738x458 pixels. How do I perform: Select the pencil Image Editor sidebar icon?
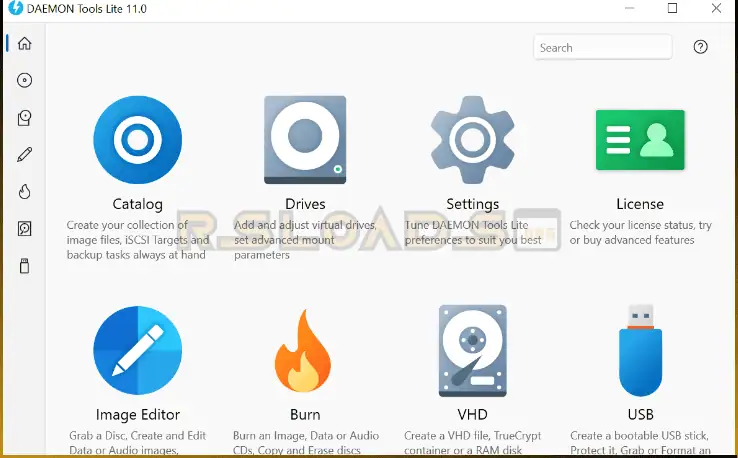coord(24,154)
